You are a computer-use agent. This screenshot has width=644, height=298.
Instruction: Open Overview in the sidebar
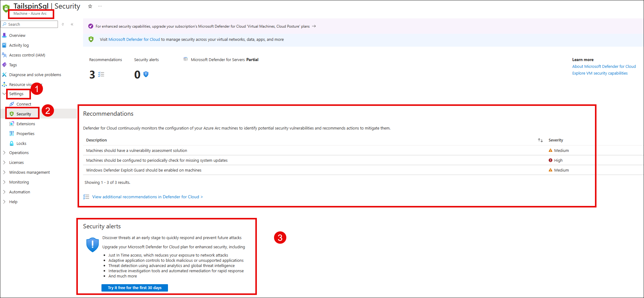[x=17, y=35]
